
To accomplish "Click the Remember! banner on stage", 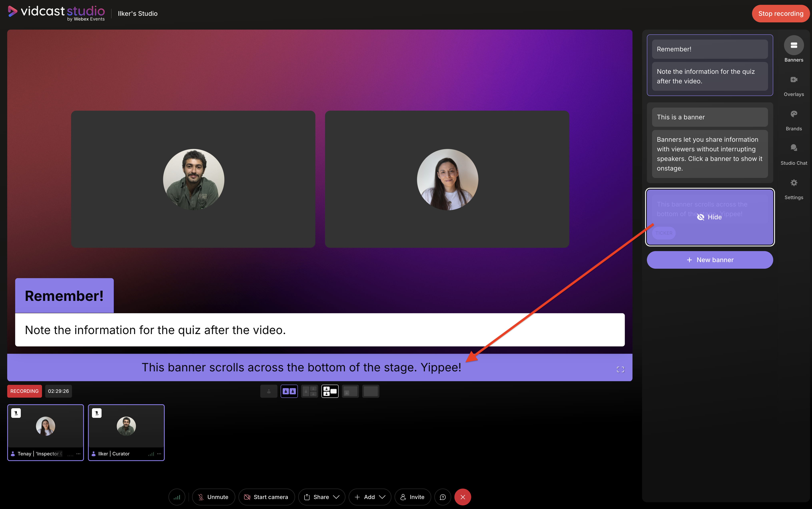I will pyautogui.click(x=64, y=295).
